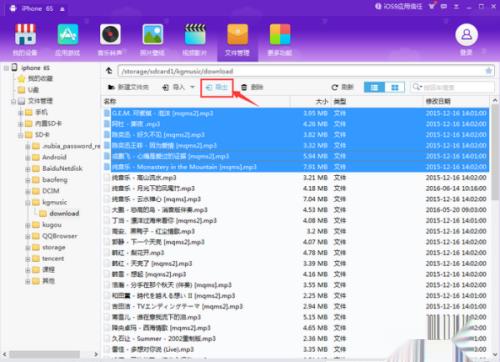Sort by the 名称 column header
The image size is (500, 362).
(110, 101)
